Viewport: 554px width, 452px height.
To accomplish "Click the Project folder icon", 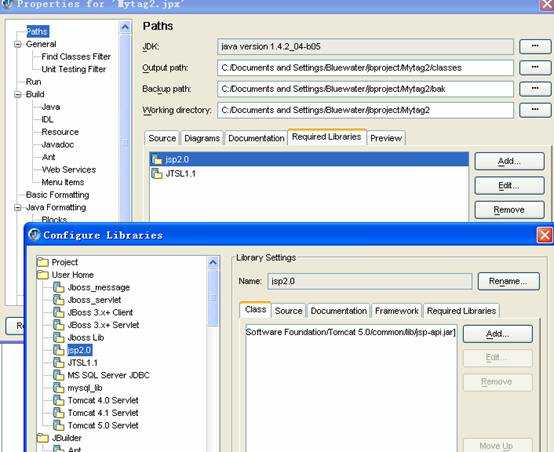I will click(43, 262).
